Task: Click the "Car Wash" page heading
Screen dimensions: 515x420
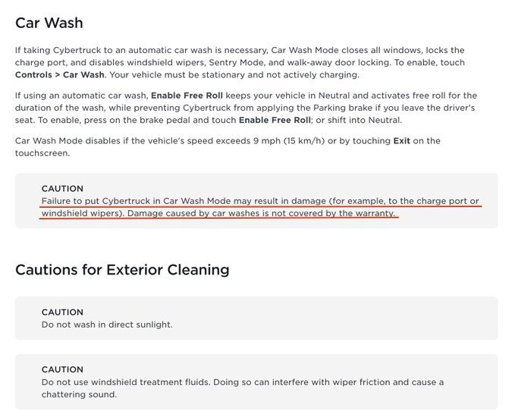Action: tap(49, 24)
